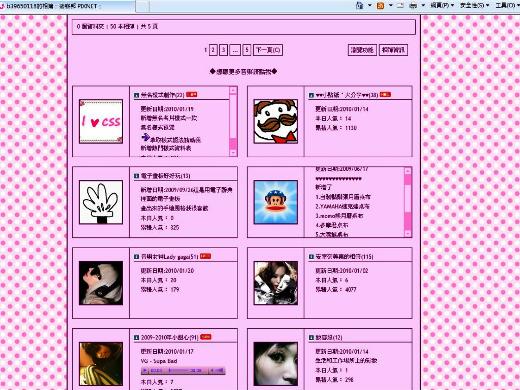This screenshot has width=520, height=390.
Task: Click icon before the (38) album title
Action: click(311, 95)
